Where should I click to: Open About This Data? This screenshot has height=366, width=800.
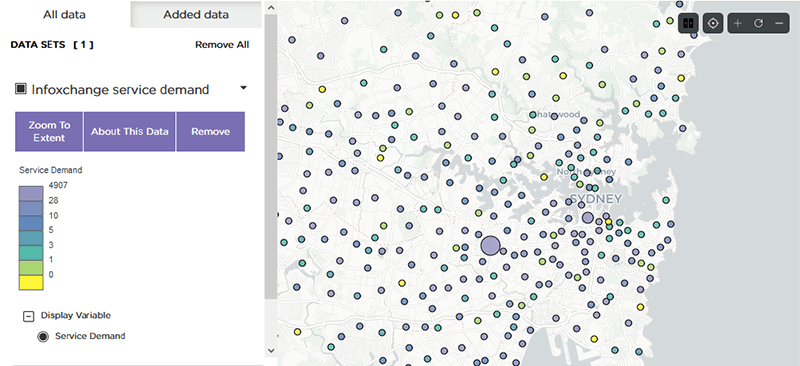click(x=130, y=132)
